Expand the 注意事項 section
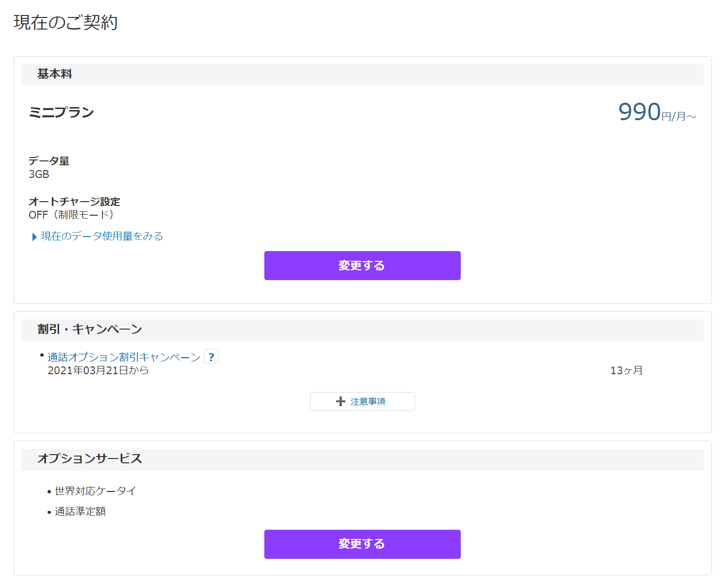 (x=362, y=401)
